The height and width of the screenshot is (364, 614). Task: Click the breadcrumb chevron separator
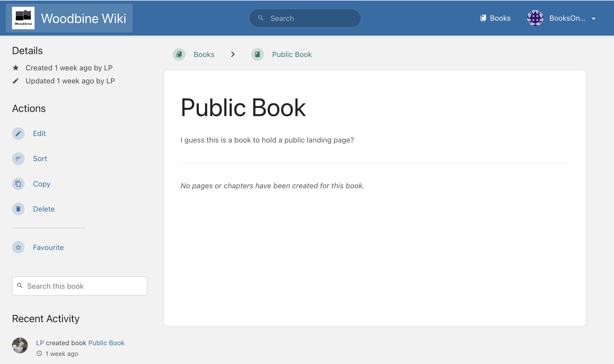233,54
